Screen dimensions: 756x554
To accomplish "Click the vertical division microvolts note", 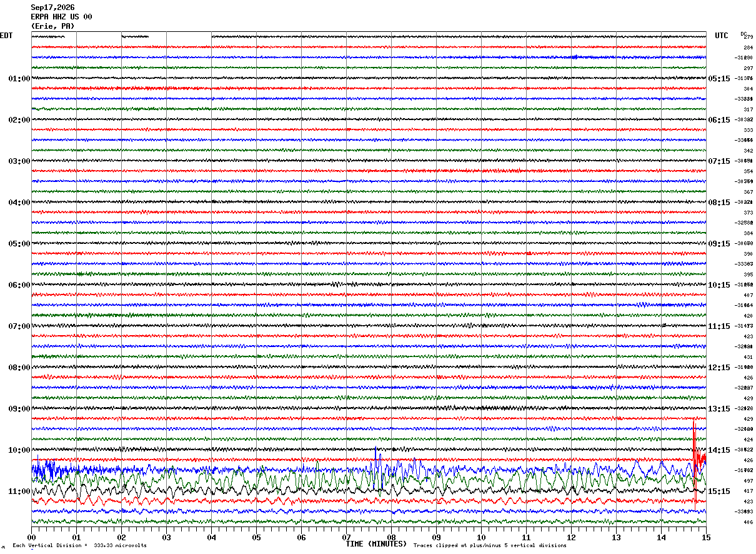I will pyautogui.click(x=79, y=545).
